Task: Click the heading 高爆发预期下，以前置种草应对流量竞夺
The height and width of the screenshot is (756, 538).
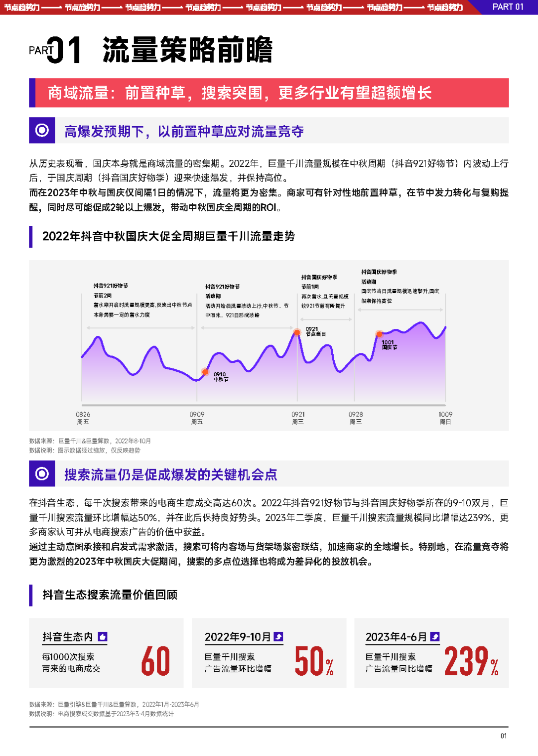Action: (x=184, y=131)
